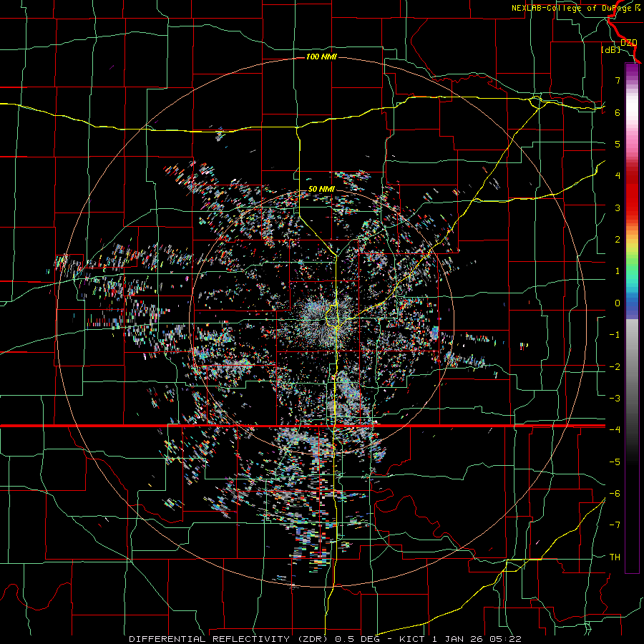644x644 pixels.
Task: Click the white-pink top of color bar
Action: [x=632, y=109]
